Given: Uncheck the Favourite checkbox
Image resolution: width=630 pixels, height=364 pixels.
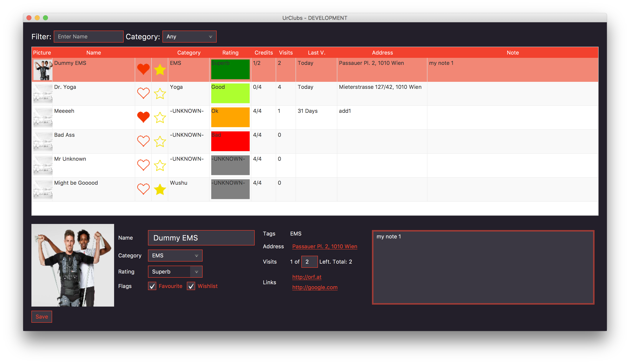Looking at the screenshot, I should click(152, 286).
